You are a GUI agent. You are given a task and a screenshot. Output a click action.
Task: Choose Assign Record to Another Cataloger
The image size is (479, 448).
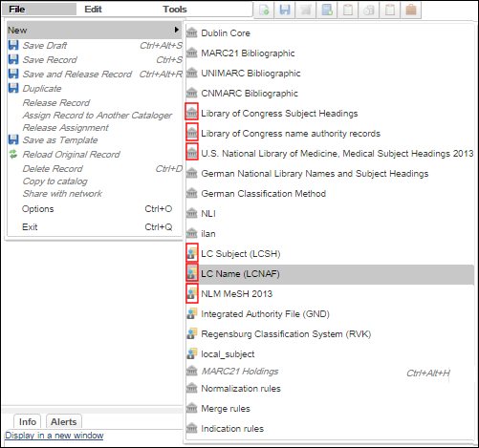click(x=98, y=116)
